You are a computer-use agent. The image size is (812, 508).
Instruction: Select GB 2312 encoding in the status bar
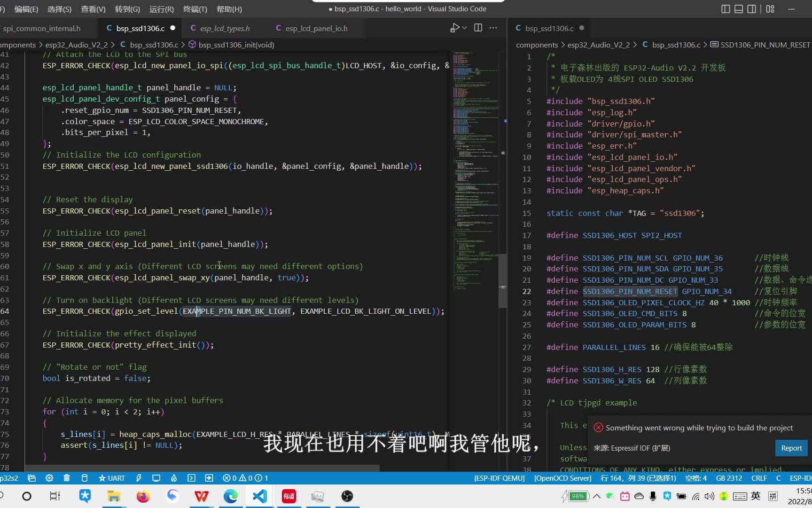(x=728, y=478)
